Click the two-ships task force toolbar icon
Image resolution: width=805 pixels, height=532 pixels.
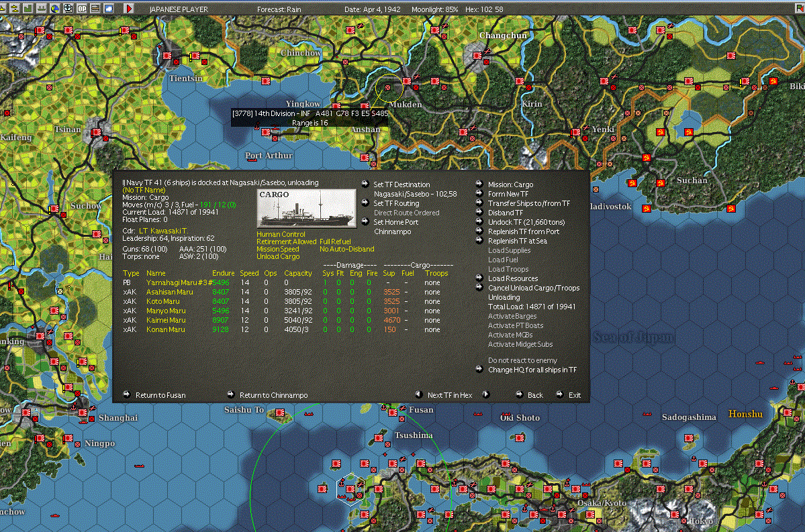(15, 8)
